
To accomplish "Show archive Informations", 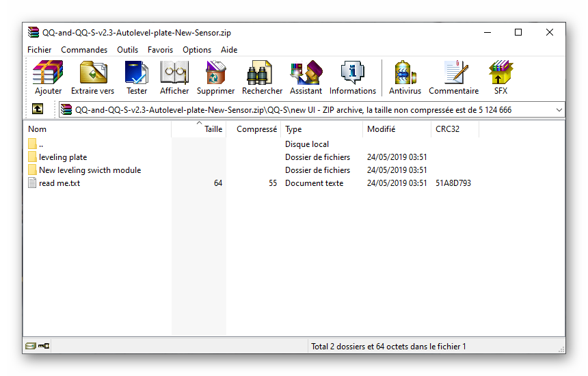I will 352,77.
